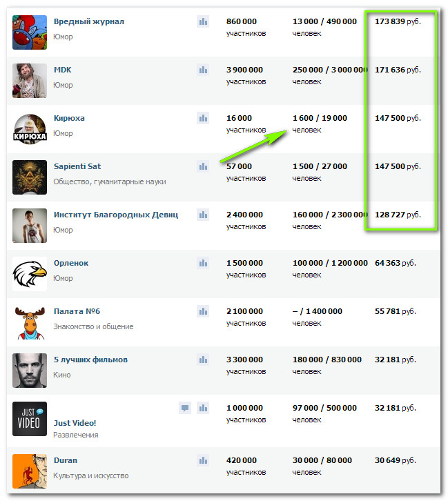
Task: Select the Just Video! logo thumbnail
Action: click(30, 419)
